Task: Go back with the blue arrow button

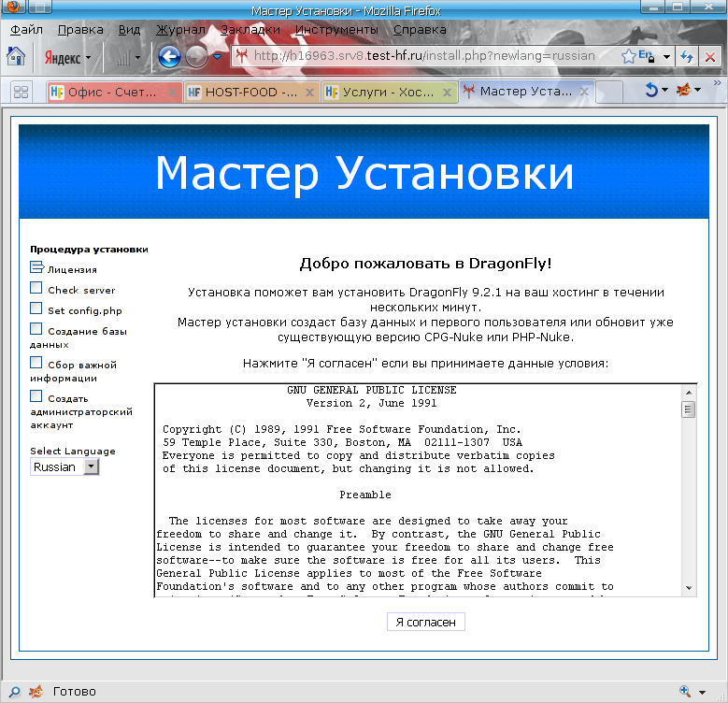Action: tap(169, 56)
